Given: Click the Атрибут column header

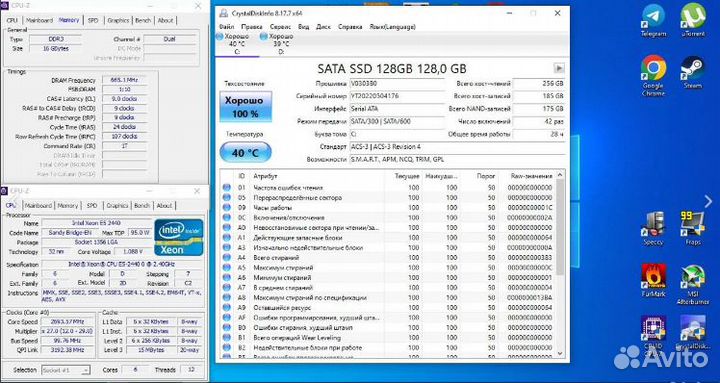Looking at the screenshot, I should 265,176.
